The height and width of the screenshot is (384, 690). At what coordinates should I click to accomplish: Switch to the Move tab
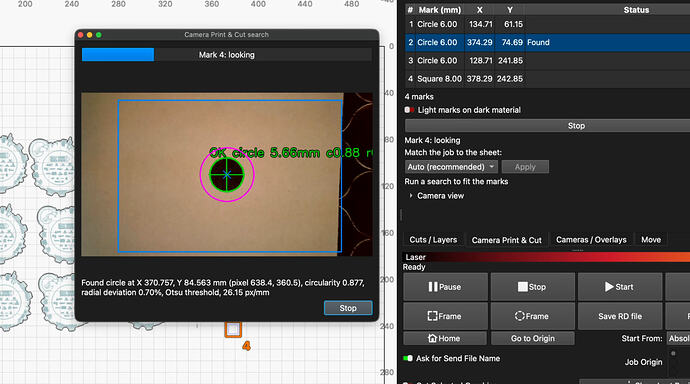pyautogui.click(x=651, y=240)
